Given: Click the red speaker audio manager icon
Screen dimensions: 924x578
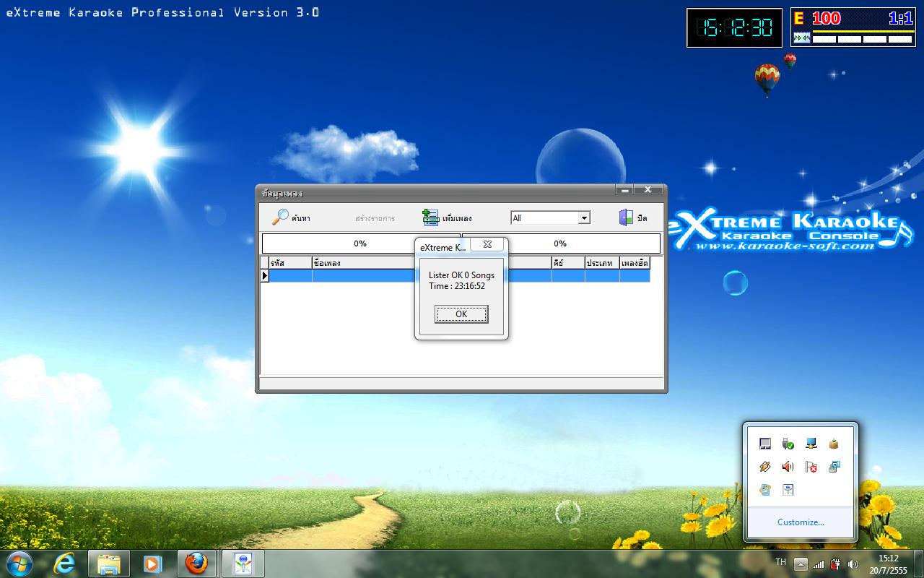Looking at the screenshot, I should (788, 467).
